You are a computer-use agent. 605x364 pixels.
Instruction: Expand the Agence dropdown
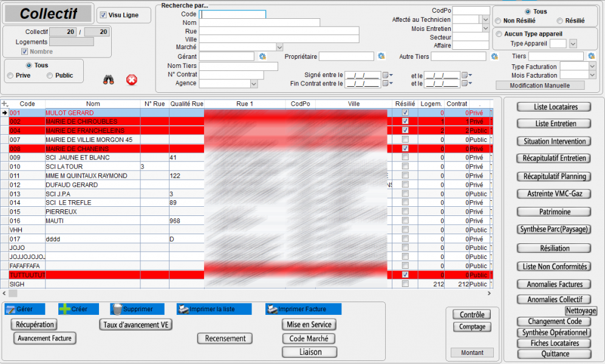(x=253, y=84)
